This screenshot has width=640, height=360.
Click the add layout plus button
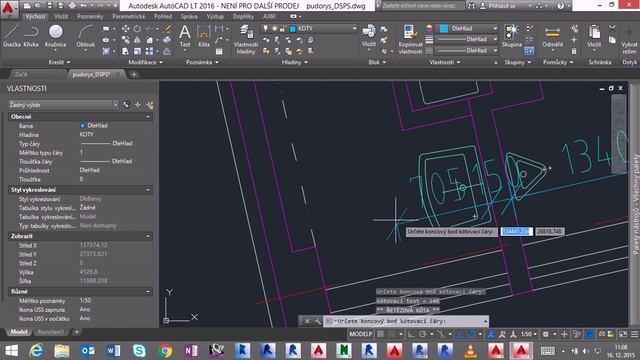(76, 332)
